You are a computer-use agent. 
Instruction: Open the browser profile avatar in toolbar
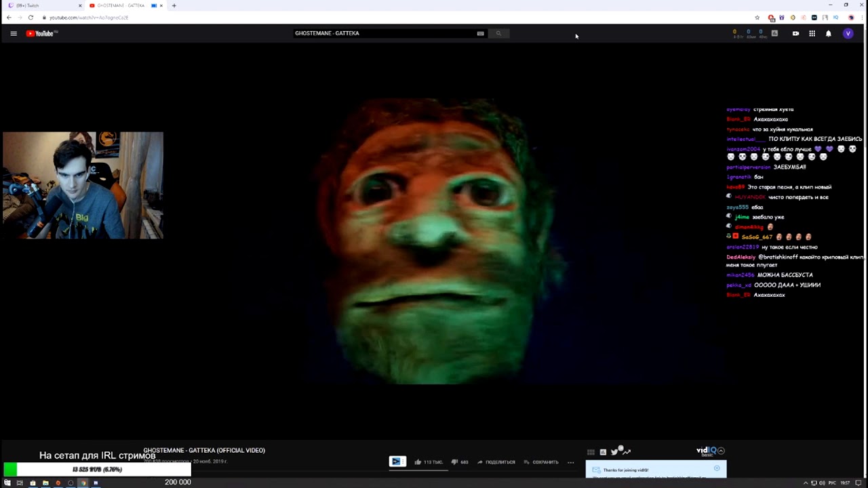pyautogui.click(x=851, y=18)
